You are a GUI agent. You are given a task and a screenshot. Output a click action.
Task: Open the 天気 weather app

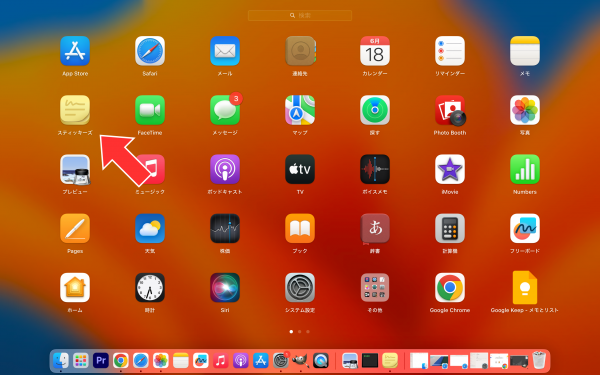[150, 228]
